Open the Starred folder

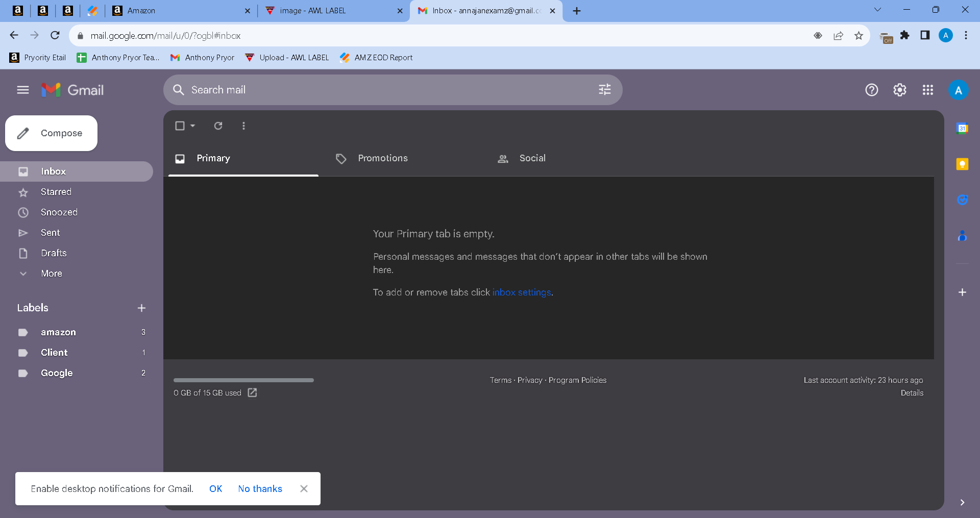click(x=77, y=192)
